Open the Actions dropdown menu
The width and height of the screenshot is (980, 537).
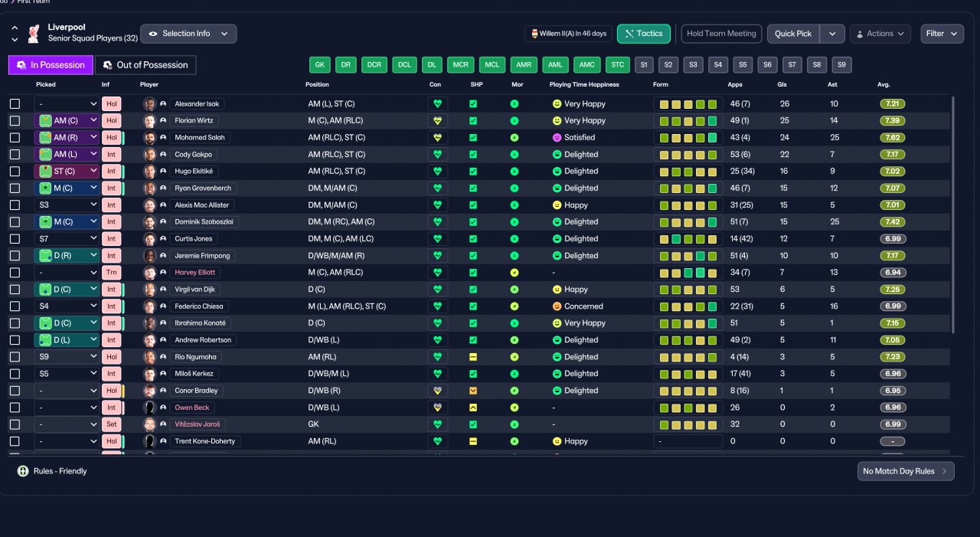point(880,34)
